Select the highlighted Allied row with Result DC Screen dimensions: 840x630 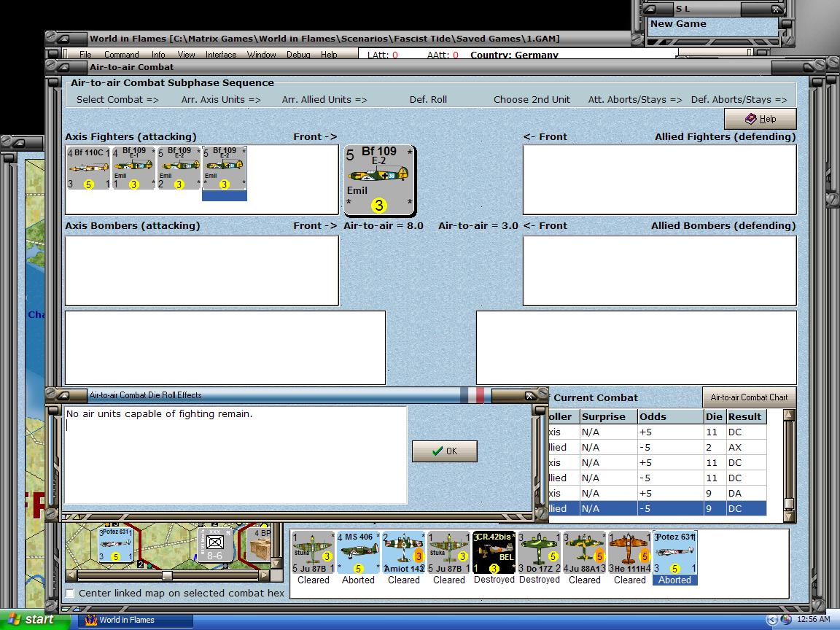point(656,508)
